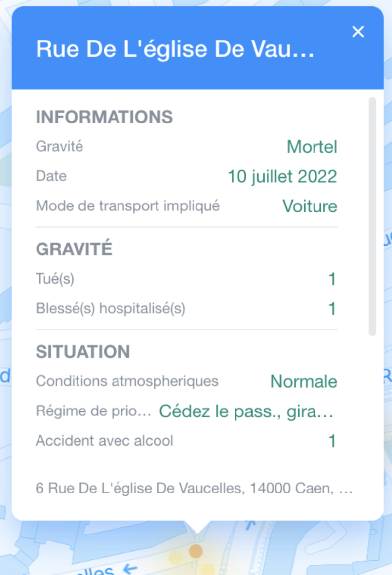Click the popup title Rue De L'église De Vau…

coord(175,49)
